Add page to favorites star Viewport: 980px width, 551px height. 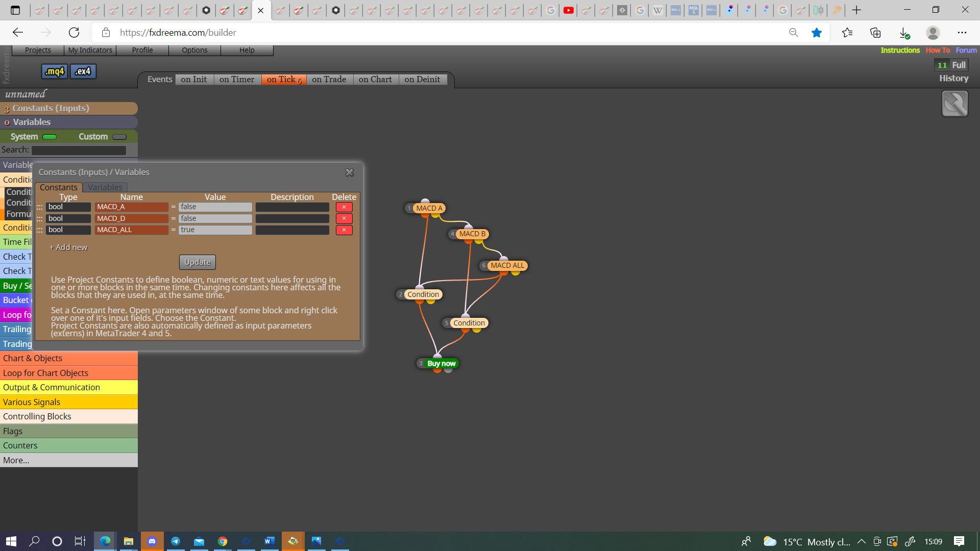point(817,33)
